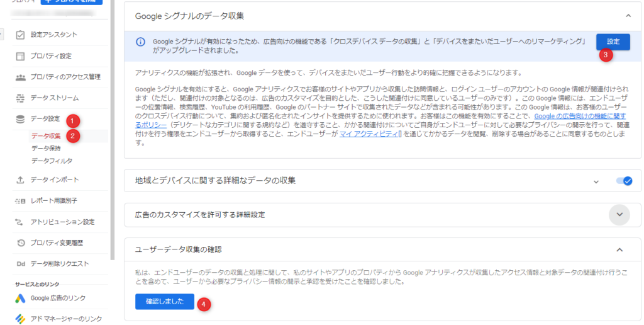Screen dimensions: 644x325
Task: Click the Dd データ削除リクエスト icon
Action: pos(21,264)
